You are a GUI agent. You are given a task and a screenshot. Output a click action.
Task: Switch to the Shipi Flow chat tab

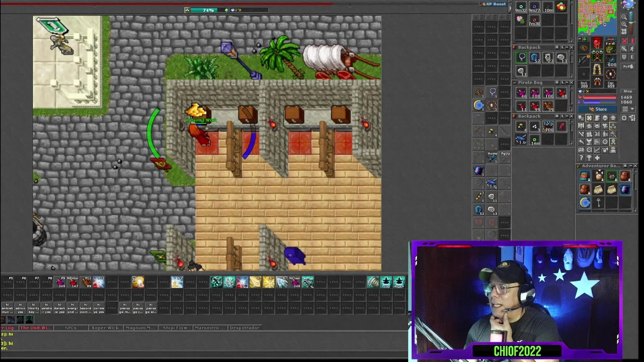[175, 328]
